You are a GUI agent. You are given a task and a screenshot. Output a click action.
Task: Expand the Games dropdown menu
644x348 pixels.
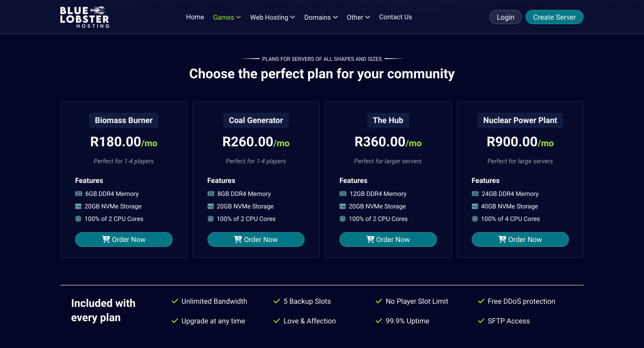pyautogui.click(x=227, y=17)
